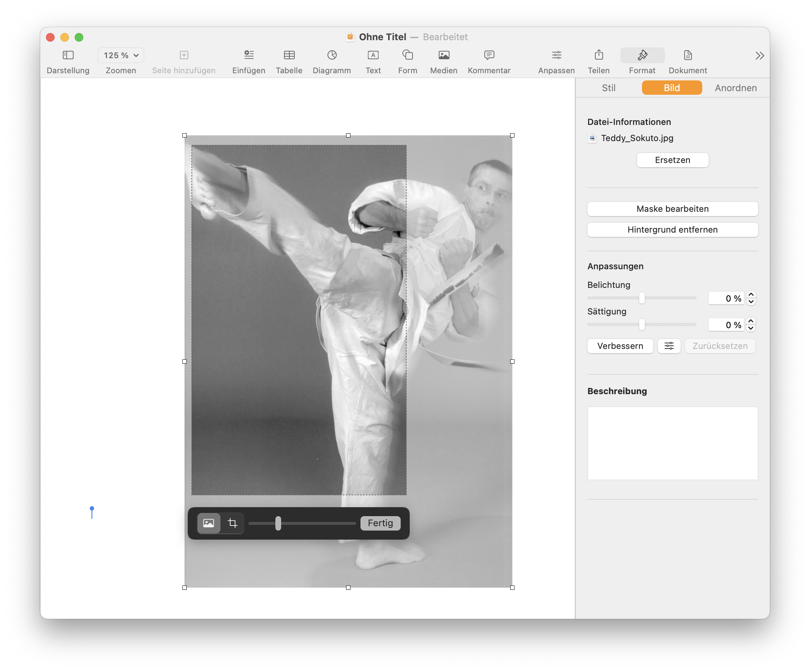Image resolution: width=810 pixels, height=672 pixels.
Task: Toggle the Format inspector panel
Action: click(642, 55)
